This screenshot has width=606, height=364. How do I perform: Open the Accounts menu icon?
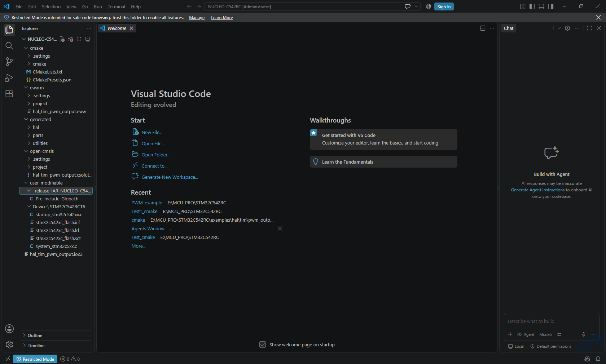point(9,329)
